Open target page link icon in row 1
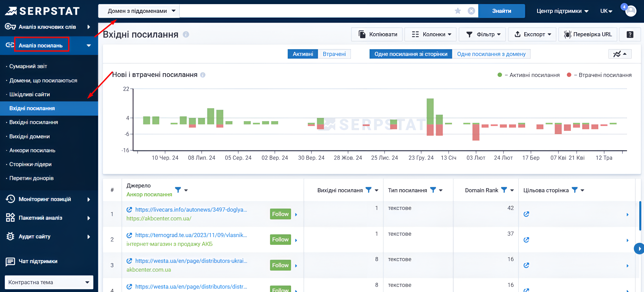The image size is (644, 292). pyautogui.click(x=526, y=214)
